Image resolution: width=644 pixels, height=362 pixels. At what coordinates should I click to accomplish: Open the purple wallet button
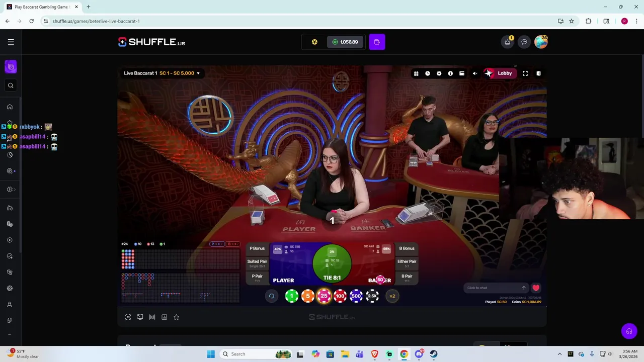click(x=377, y=42)
